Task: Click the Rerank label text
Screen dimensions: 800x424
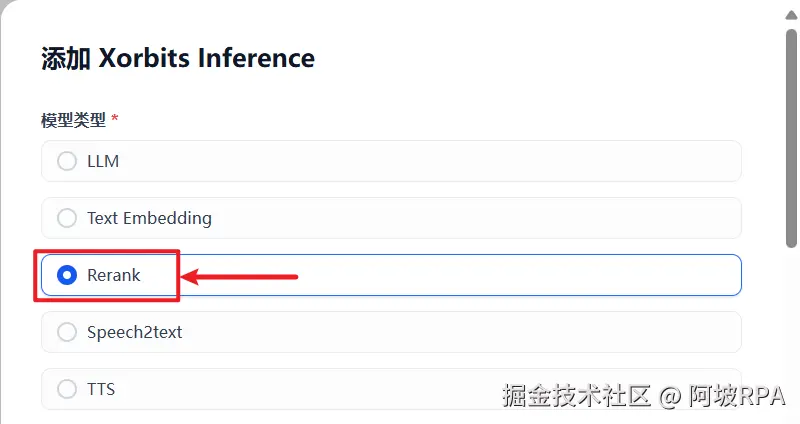Action: click(x=114, y=275)
